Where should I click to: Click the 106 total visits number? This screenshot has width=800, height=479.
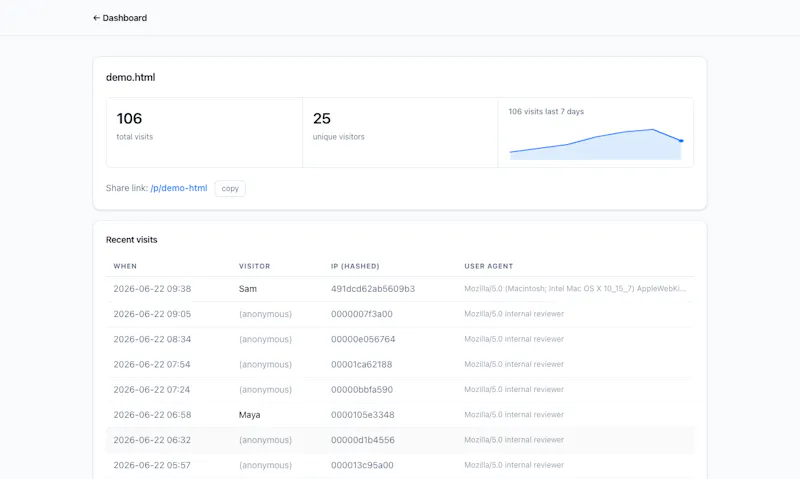(129, 118)
